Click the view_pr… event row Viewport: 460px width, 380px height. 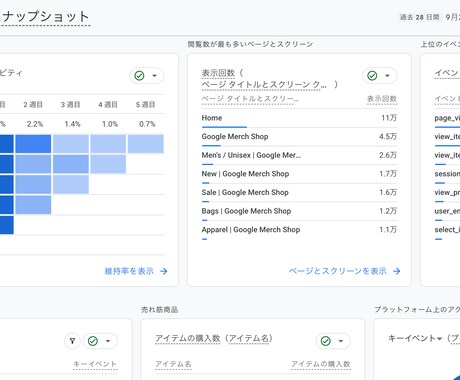447,193
